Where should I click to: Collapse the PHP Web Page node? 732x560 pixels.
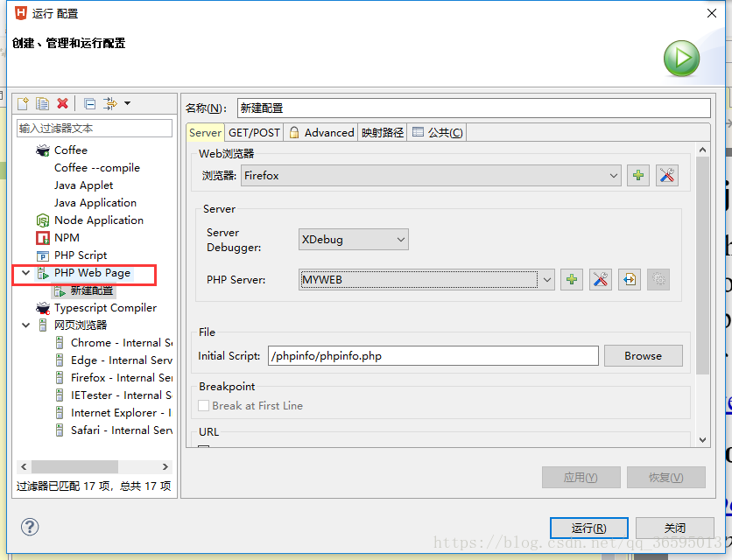25,273
